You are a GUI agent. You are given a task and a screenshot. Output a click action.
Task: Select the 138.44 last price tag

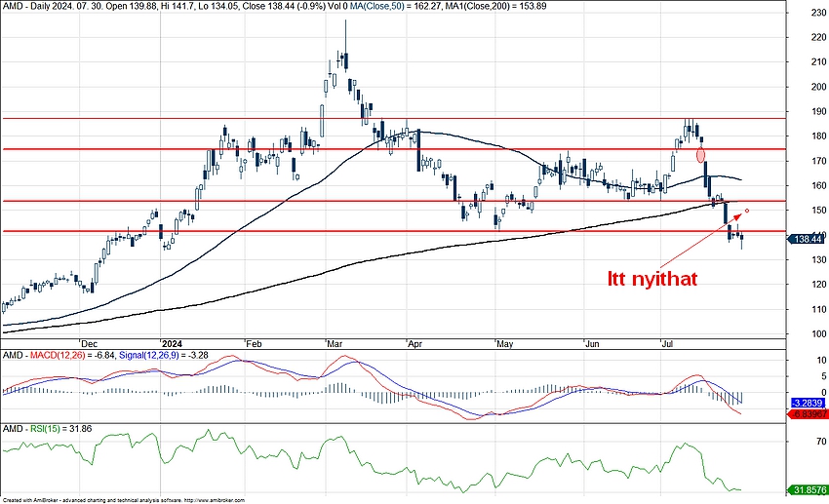point(808,239)
